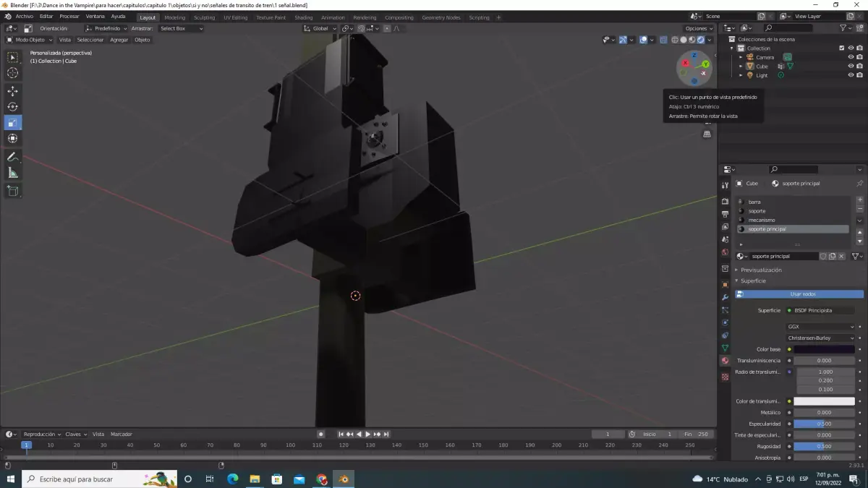The width and height of the screenshot is (868, 488).
Task: Pick the Scale tool
Action: (x=12, y=123)
